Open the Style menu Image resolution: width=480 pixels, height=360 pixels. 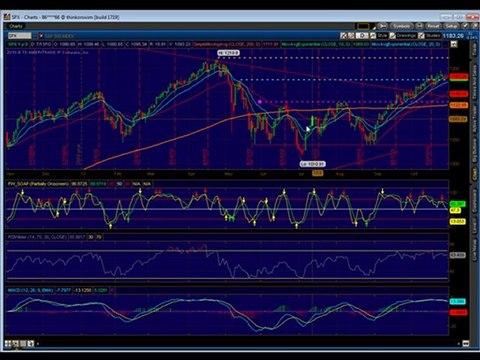pos(382,36)
